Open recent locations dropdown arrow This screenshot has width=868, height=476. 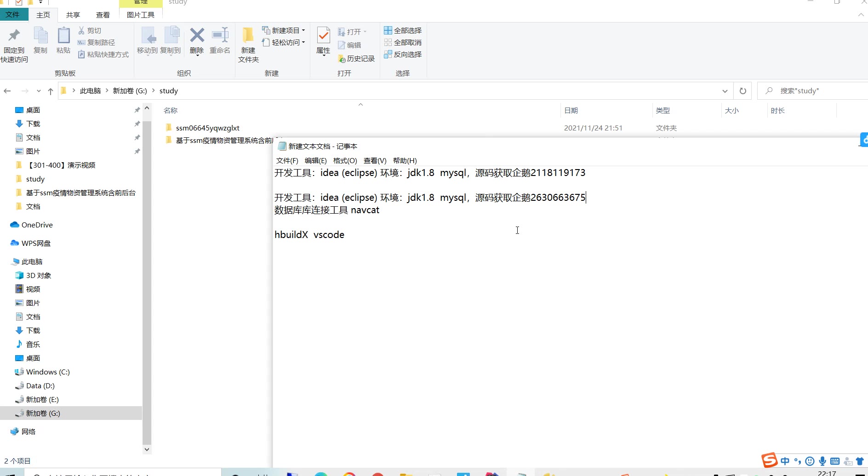(x=39, y=91)
